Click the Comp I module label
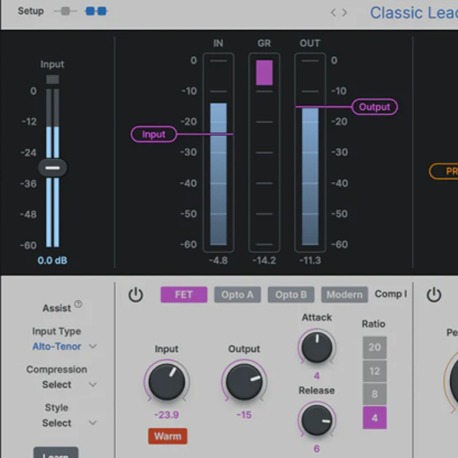 [x=391, y=294]
